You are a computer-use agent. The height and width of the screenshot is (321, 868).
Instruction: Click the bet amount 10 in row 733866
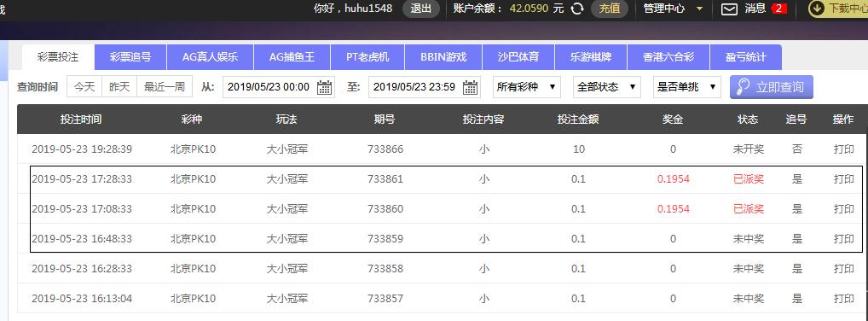[578, 149]
